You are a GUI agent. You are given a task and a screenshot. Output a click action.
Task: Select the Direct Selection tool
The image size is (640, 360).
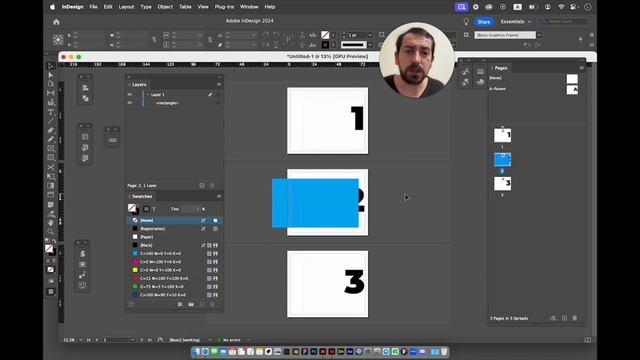(x=51, y=75)
